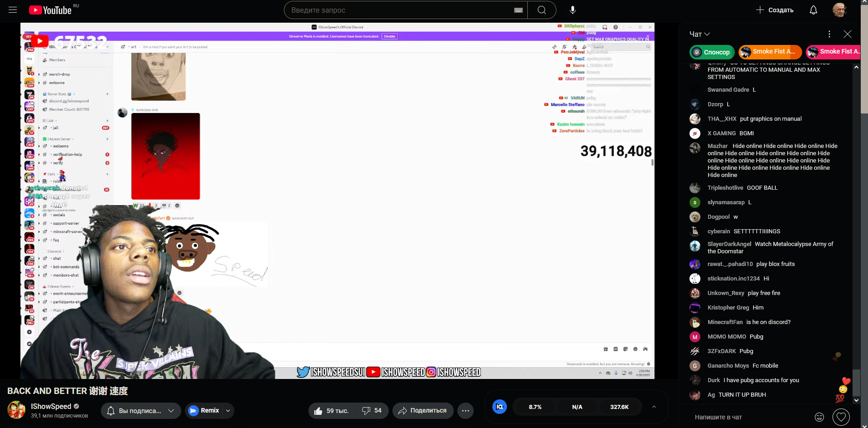
Task: Focus the Напишите в чат message field
Action: point(752,417)
